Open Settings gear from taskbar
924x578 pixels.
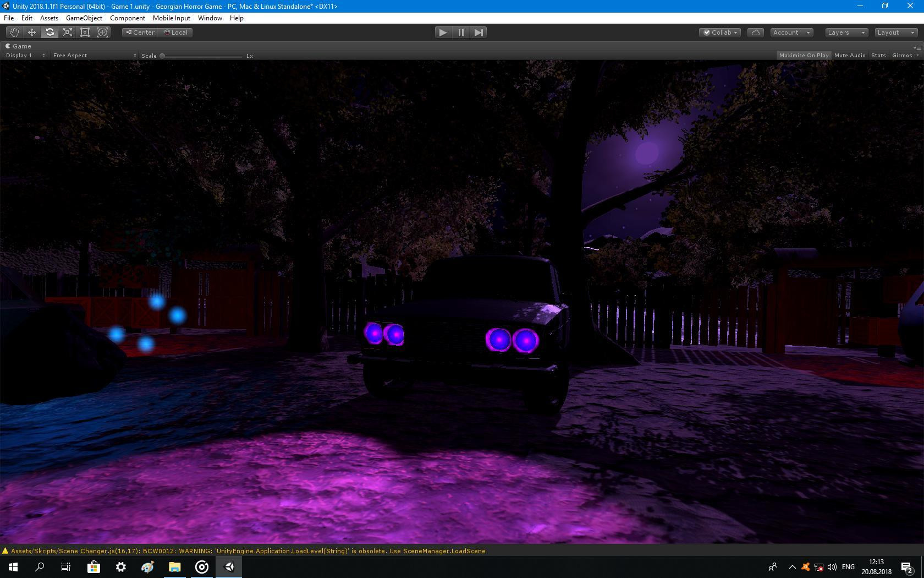[x=120, y=567]
